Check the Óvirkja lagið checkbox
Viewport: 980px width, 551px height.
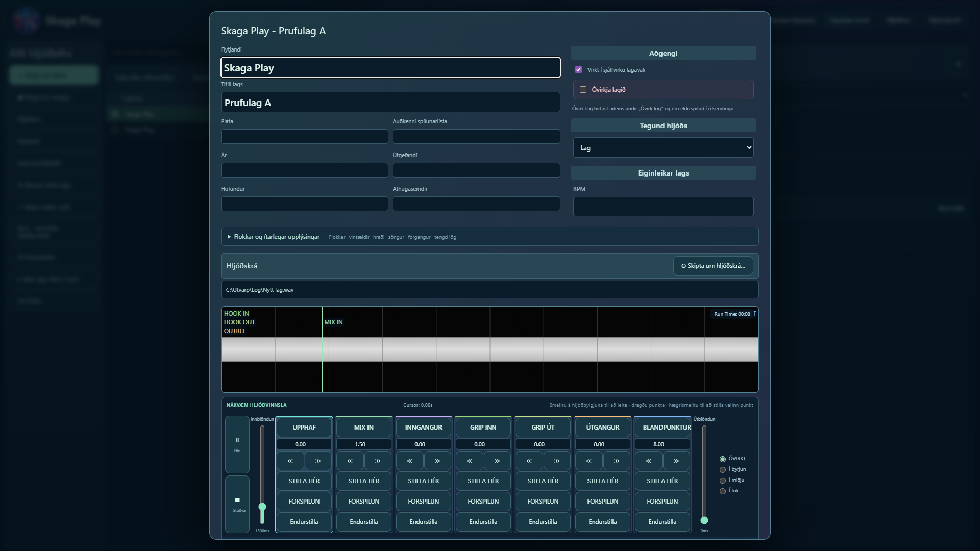tap(583, 90)
